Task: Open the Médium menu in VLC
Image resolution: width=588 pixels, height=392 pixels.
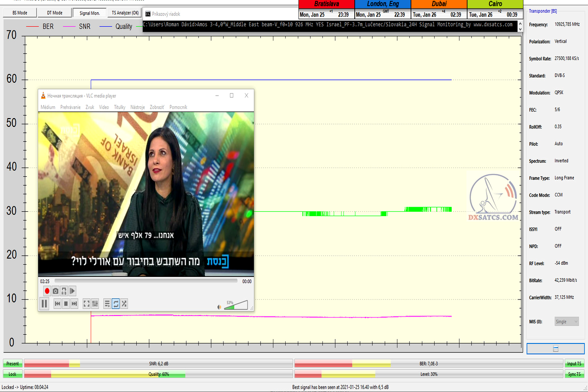Action: click(x=48, y=107)
